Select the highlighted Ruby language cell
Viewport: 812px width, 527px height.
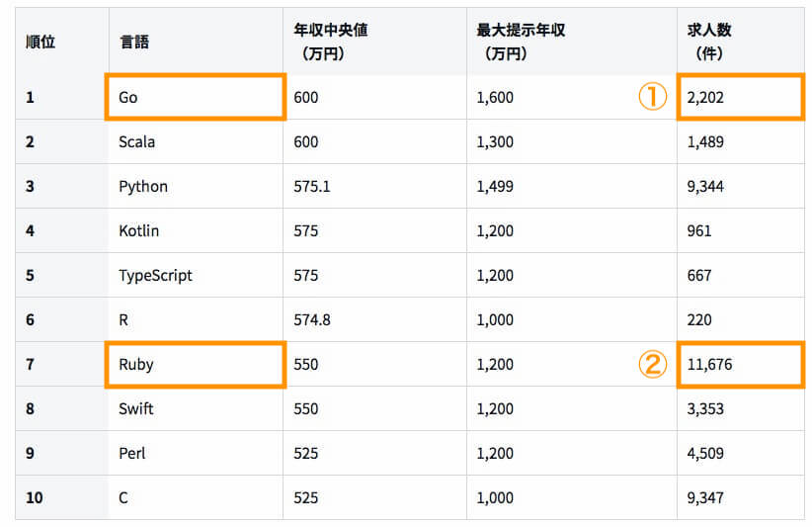[x=196, y=364]
